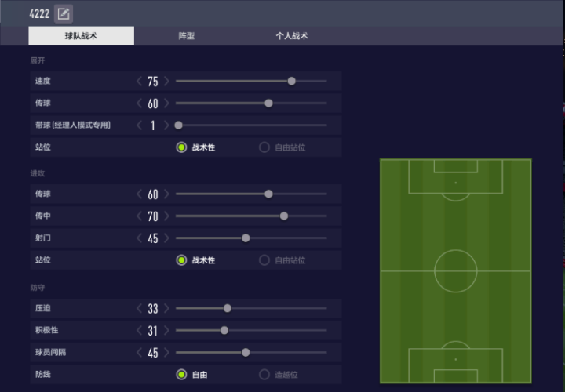
Task: Decrease attacking 传球 value with left arrow
Action: coord(139,194)
